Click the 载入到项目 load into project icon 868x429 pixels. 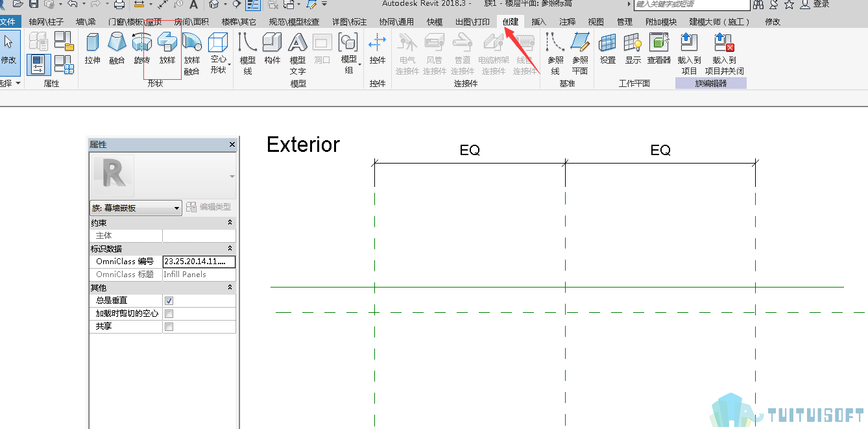689,53
